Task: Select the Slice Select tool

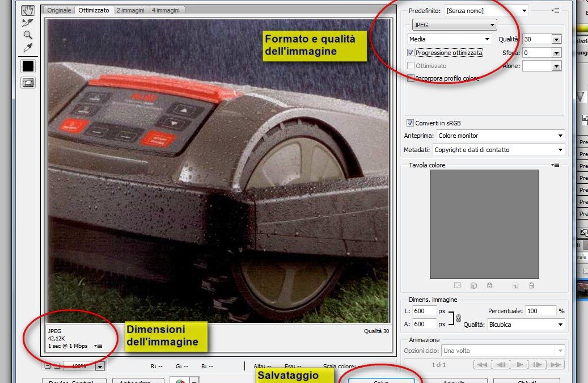Action: tap(28, 23)
